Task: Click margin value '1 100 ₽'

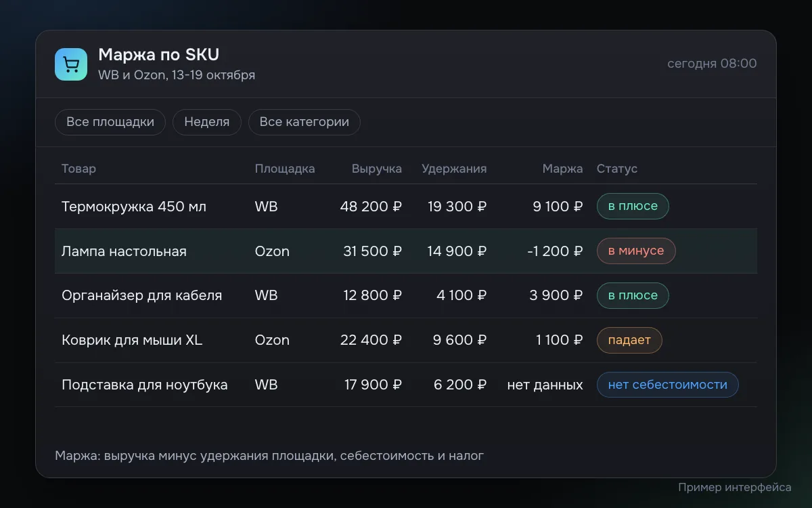Action: pyautogui.click(x=560, y=340)
